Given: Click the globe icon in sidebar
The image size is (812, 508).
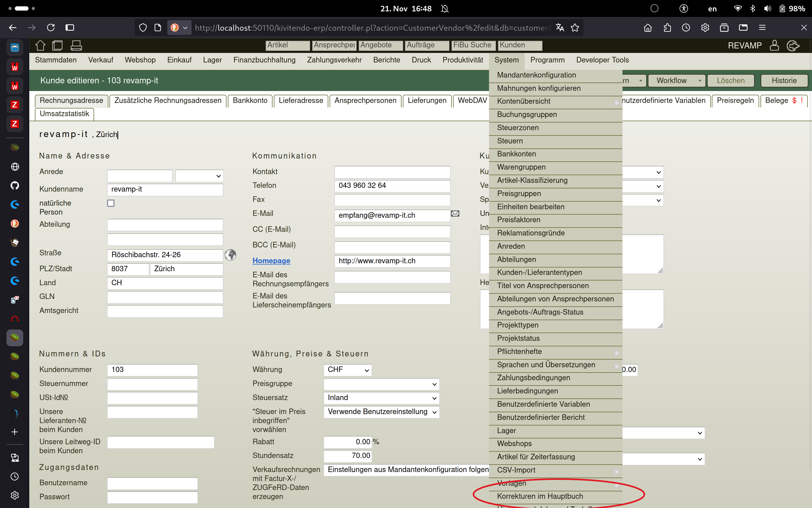Looking at the screenshot, I should click(x=15, y=167).
